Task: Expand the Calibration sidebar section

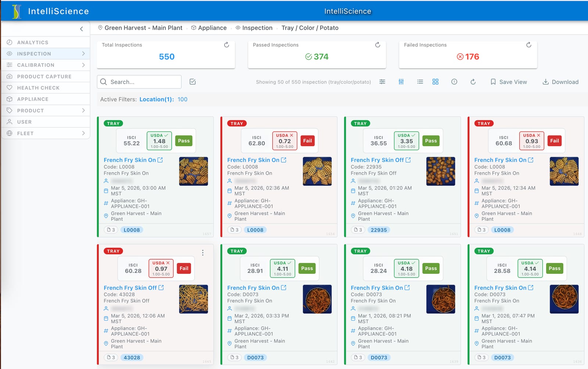Action: point(83,65)
